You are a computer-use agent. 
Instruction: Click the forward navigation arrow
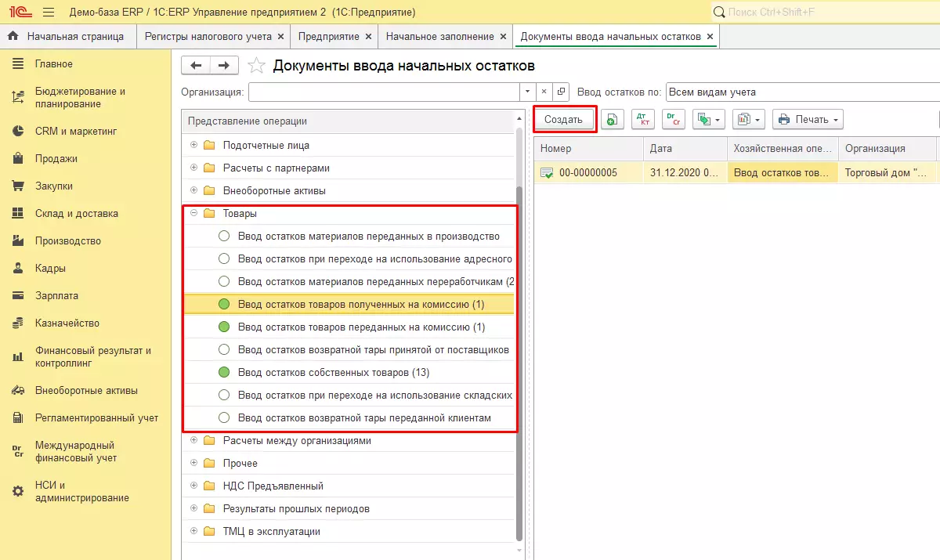[224, 66]
